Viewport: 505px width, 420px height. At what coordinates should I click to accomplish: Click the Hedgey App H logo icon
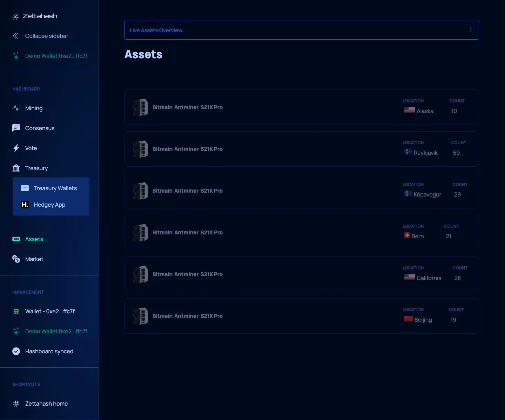[x=25, y=205]
